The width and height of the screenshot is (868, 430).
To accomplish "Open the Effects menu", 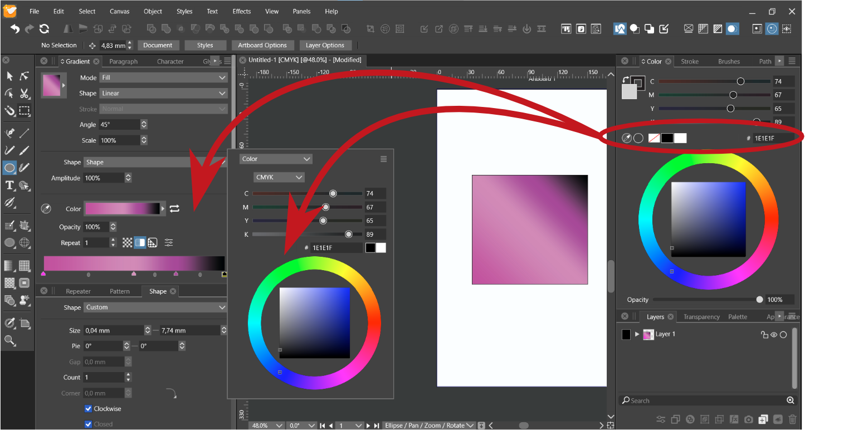I will 242,11.
